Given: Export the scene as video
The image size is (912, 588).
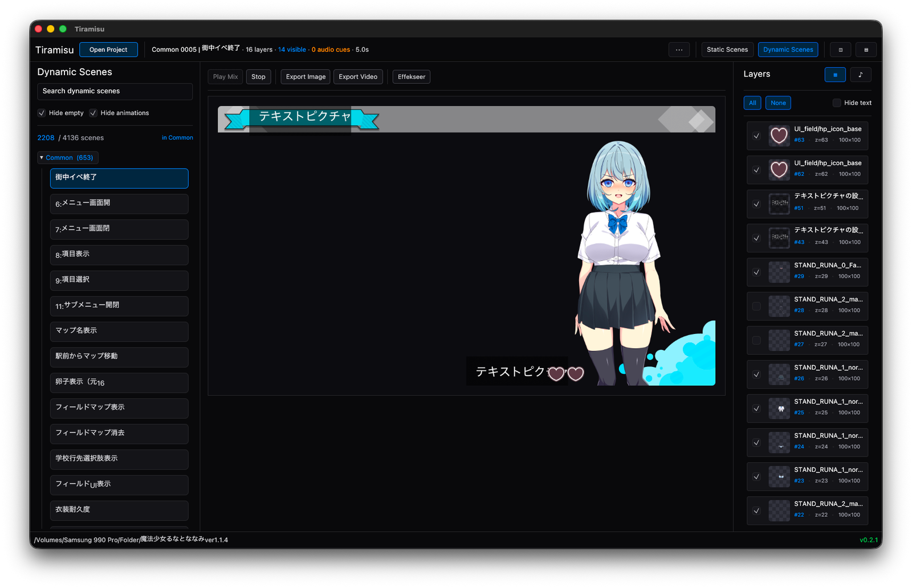Looking at the screenshot, I should [x=358, y=76].
